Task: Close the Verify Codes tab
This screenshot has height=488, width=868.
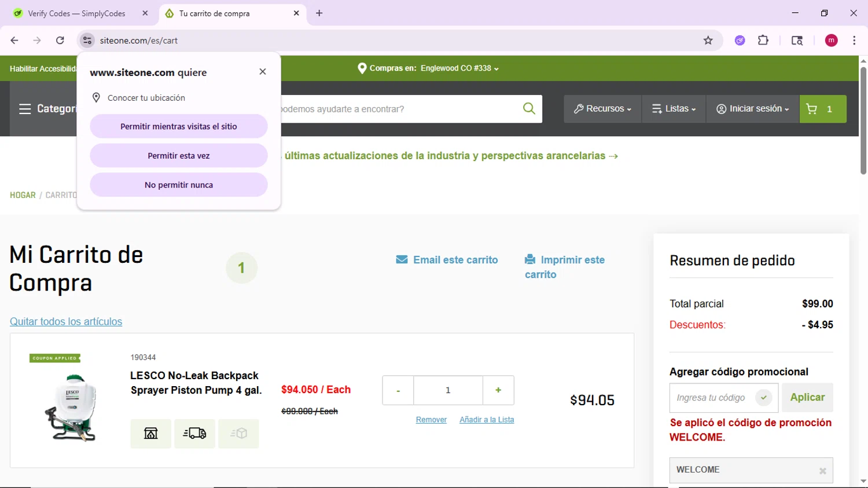Action: 145,13
